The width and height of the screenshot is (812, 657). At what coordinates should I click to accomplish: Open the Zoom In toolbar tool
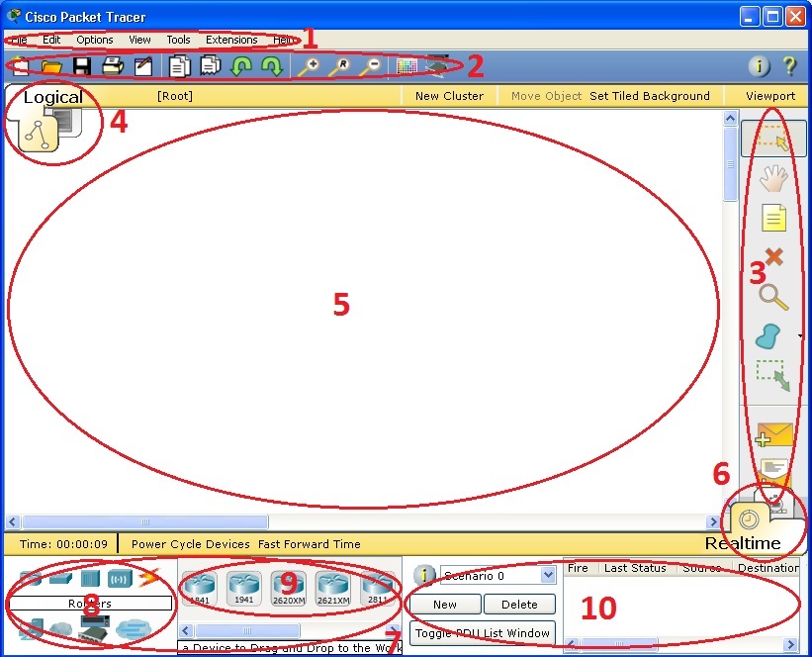[x=311, y=65]
